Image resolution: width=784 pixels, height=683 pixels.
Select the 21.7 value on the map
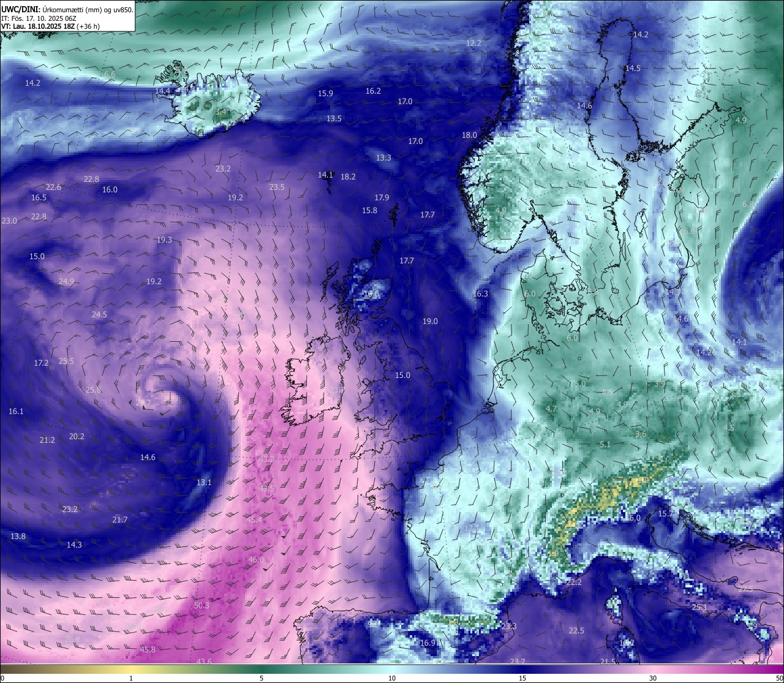(120, 520)
